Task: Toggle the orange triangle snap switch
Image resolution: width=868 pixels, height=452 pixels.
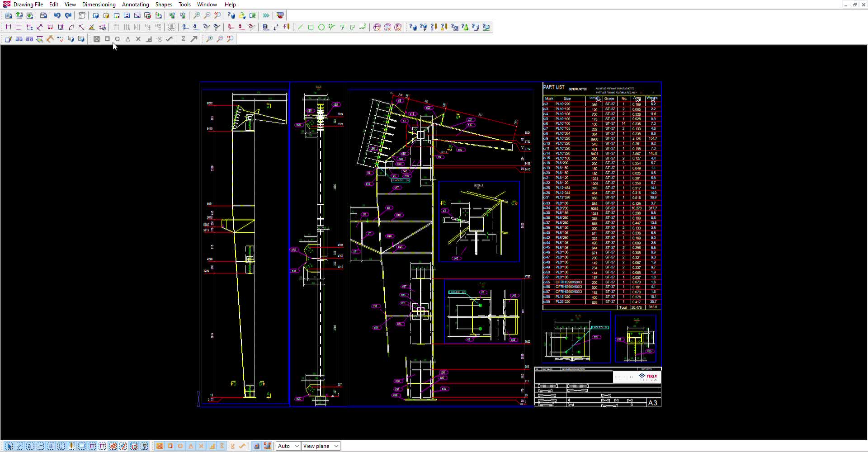Action: tap(191, 446)
